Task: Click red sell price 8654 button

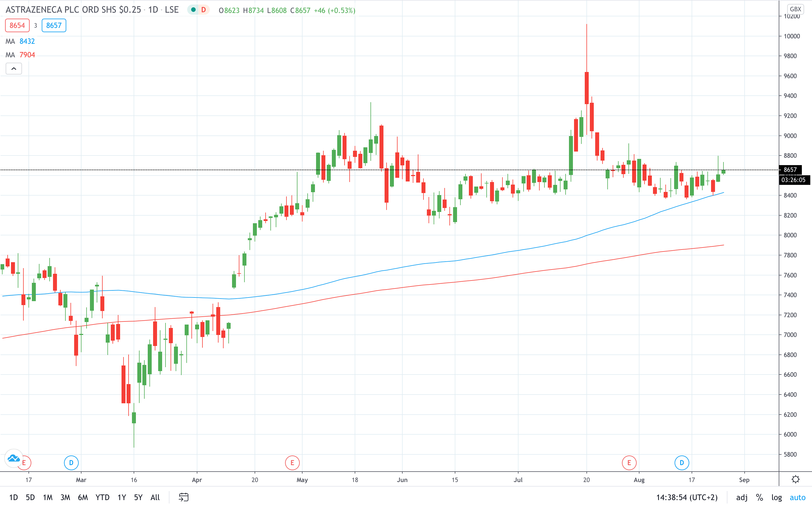Action: (x=17, y=25)
